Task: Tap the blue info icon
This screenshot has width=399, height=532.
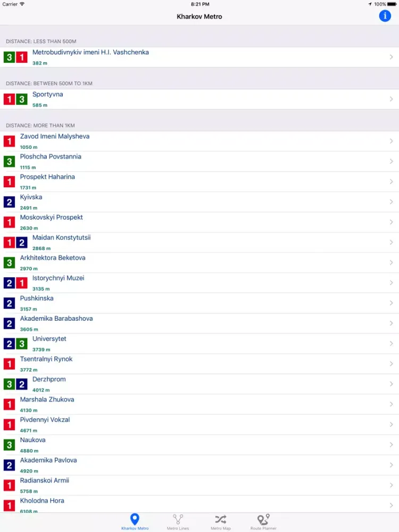Action: pyautogui.click(x=385, y=16)
